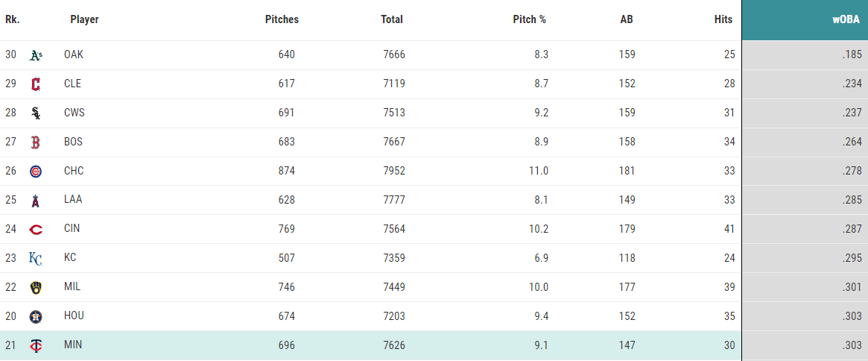Click the Oakland Athletics team logo

pos(36,55)
